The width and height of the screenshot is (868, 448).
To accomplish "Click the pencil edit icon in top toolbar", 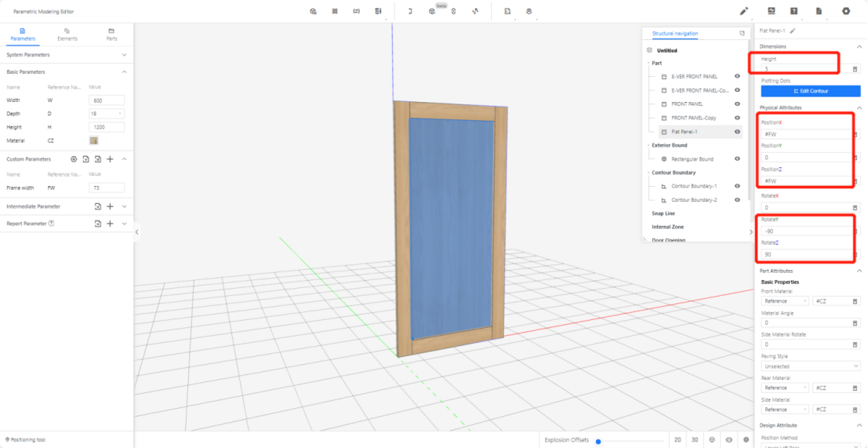I will point(744,11).
